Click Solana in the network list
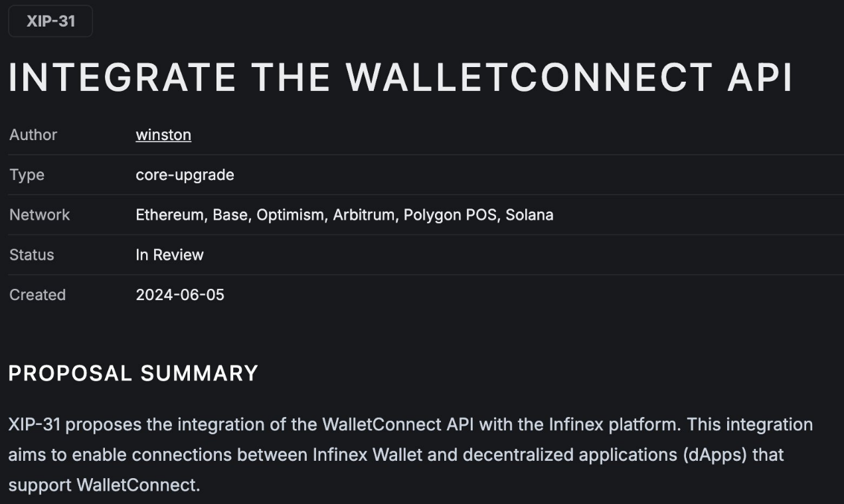844x504 pixels. [x=530, y=214]
